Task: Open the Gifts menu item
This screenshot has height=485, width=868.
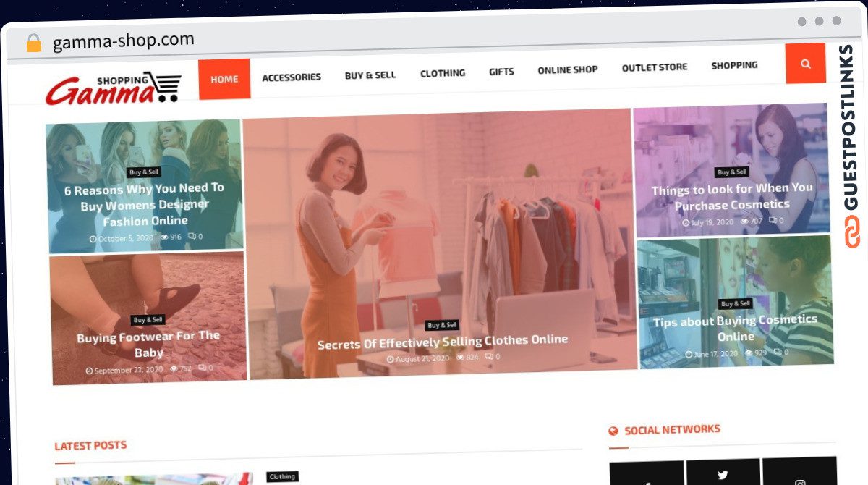Action: tap(501, 72)
